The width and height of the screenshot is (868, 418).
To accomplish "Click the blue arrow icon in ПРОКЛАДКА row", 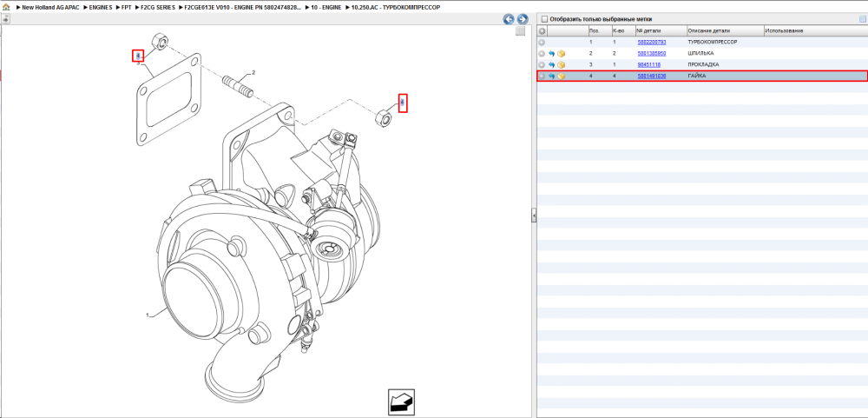I will (x=551, y=65).
